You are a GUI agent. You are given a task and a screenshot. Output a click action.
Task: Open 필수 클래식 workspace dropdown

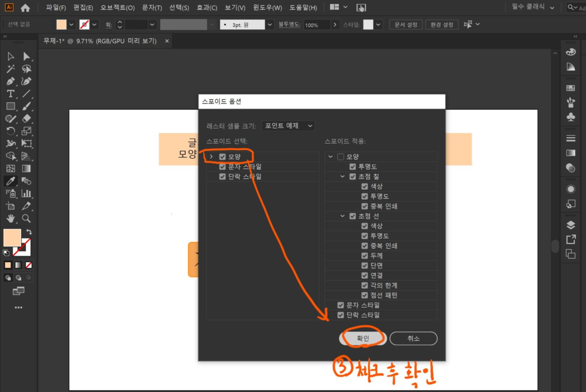533,7
